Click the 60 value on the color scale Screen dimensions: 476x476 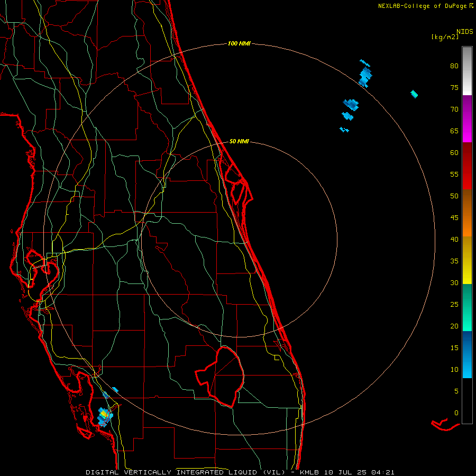[454, 153]
